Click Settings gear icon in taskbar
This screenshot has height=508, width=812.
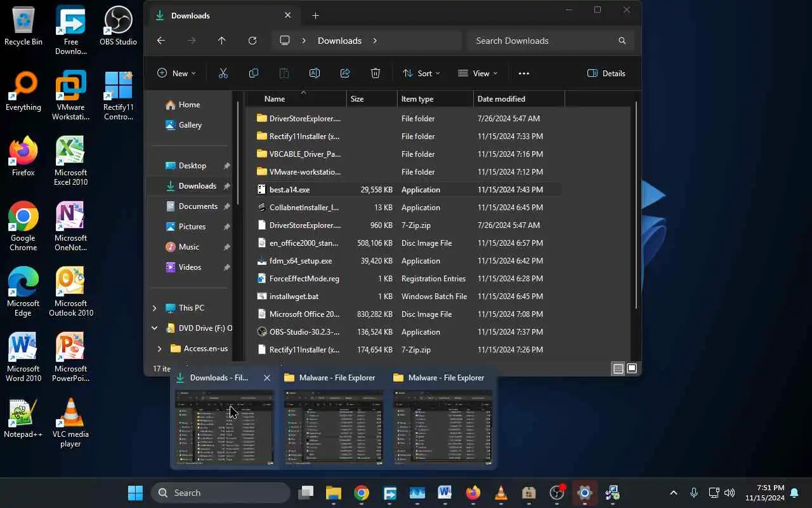(x=584, y=493)
